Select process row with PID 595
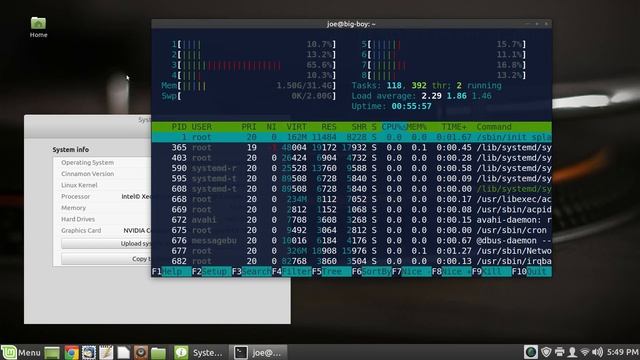Viewport: 640px width, 360px height. [x=351, y=178]
